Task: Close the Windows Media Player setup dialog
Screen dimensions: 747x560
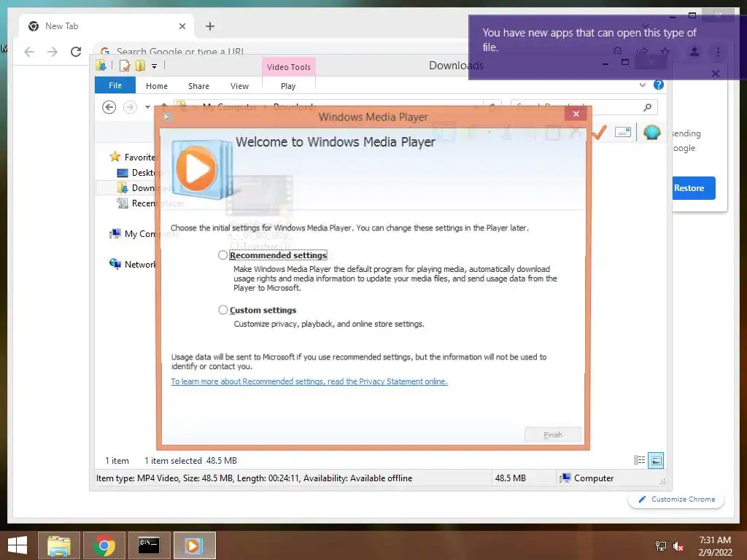Action: pyautogui.click(x=576, y=114)
